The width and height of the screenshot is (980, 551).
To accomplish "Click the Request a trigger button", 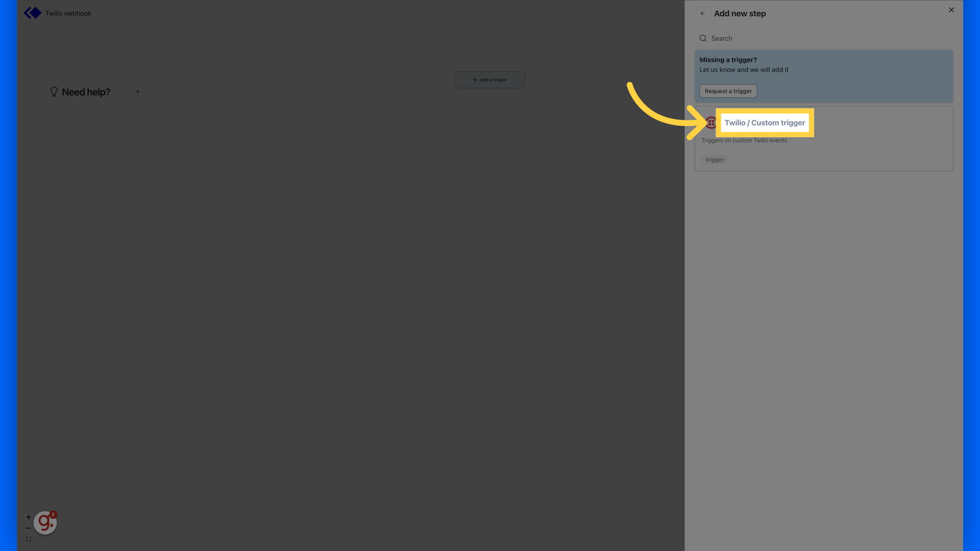I will pyautogui.click(x=728, y=91).
